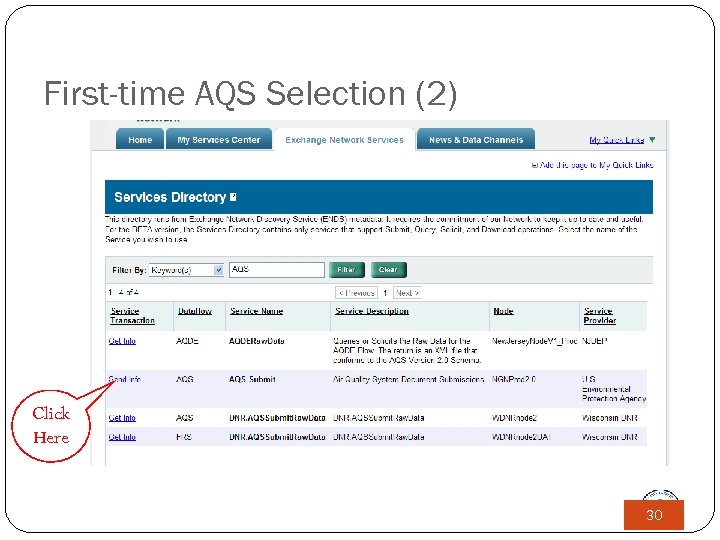This screenshot has height=540, width=720.
Task: Click the filter text field containing AQS
Action: (277, 270)
